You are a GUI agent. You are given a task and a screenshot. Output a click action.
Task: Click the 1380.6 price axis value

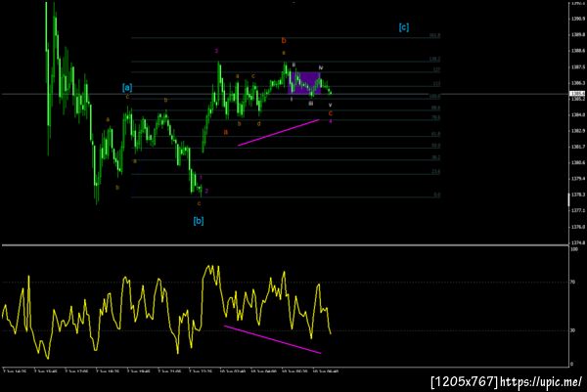tap(578, 162)
